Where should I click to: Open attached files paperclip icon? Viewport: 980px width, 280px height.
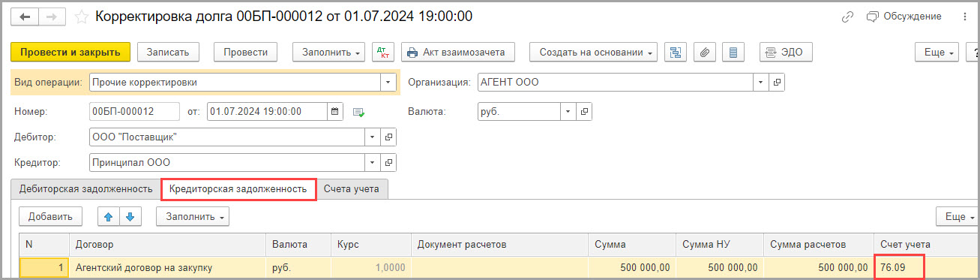click(705, 53)
